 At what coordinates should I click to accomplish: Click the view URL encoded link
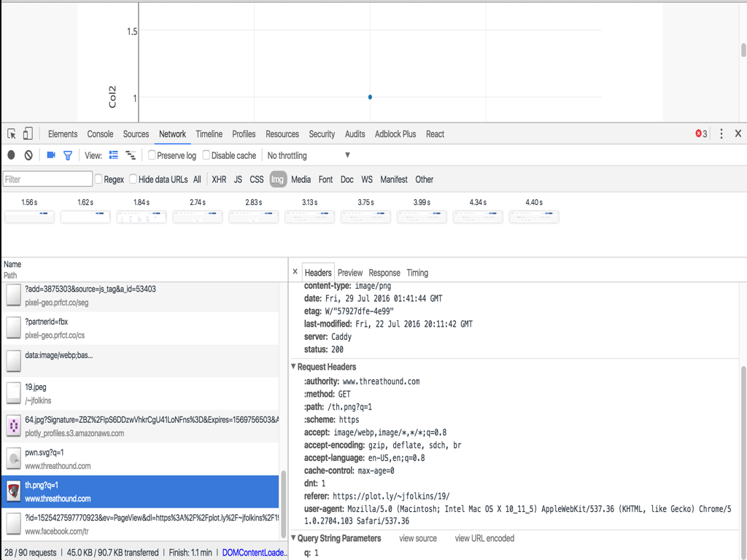pyautogui.click(x=484, y=538)
